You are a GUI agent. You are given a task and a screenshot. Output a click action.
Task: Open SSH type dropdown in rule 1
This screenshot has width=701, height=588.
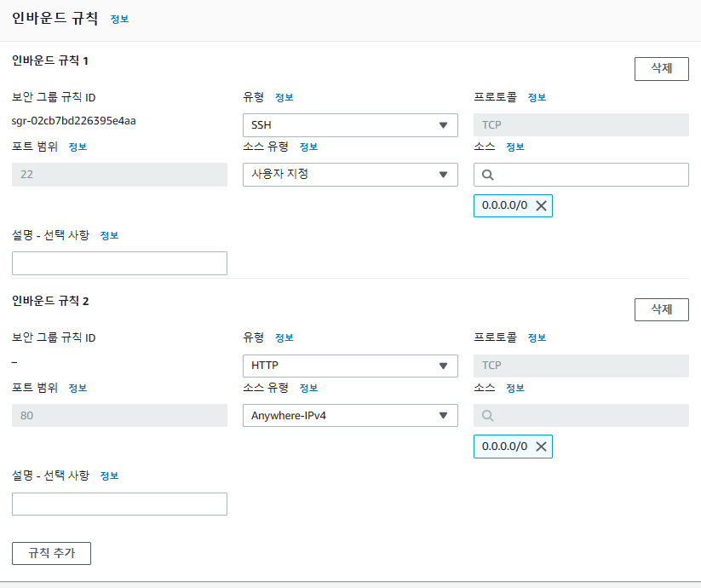coord(350,125)
